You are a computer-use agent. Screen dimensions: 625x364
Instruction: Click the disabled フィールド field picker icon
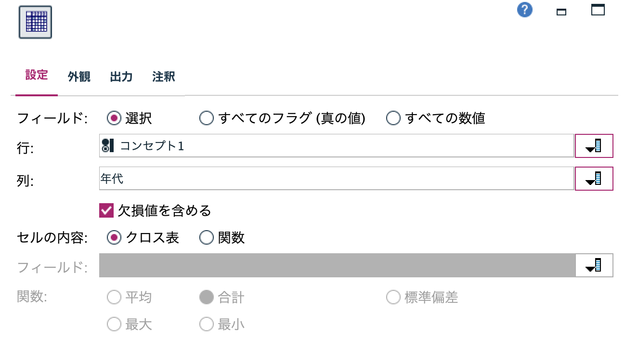(594, 264)
